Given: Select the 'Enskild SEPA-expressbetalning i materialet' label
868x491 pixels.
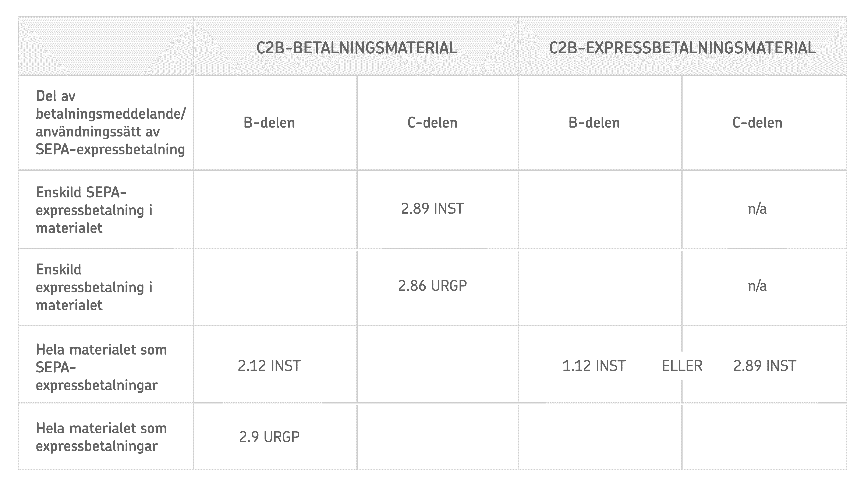Looking at the screenshot, I should tap(94, 210).
